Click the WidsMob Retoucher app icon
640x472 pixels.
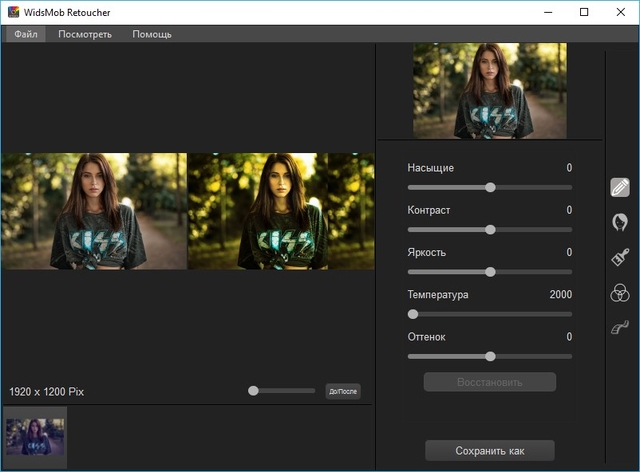pos(13,12)
